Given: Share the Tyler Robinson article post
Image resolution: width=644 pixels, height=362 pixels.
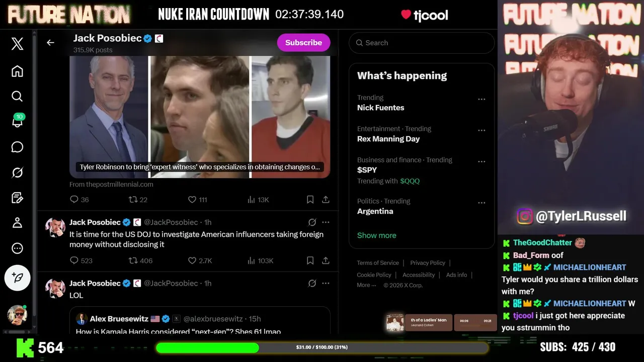Looking at the screenshot, I should pyautogui.click(x=326, y=200).
